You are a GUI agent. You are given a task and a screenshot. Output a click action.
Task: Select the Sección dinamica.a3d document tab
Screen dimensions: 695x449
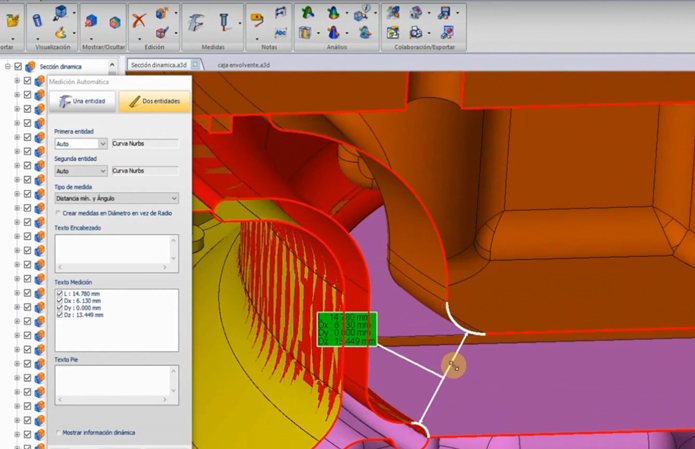158,65
